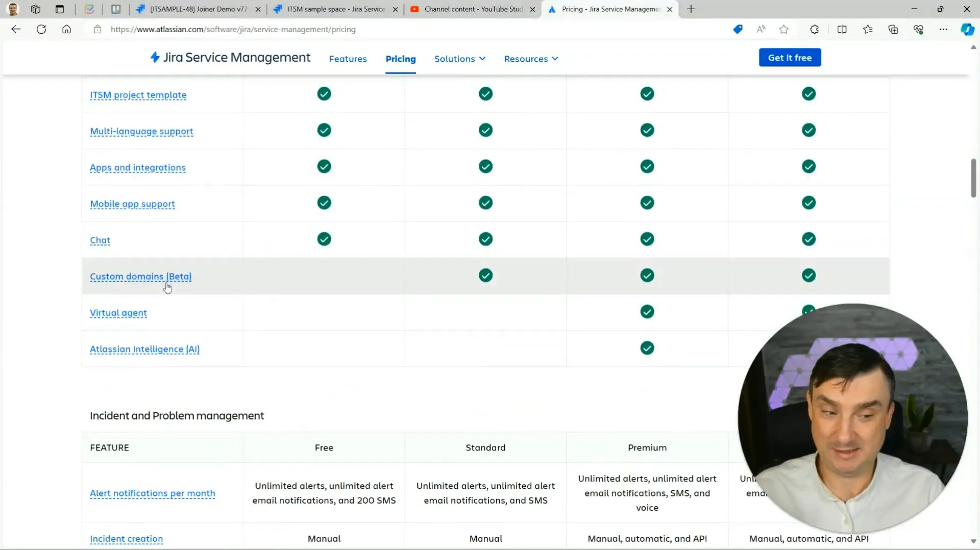Click the Standard column header
The height and width of the screenshot is (550, 980).
coord(485,447)
